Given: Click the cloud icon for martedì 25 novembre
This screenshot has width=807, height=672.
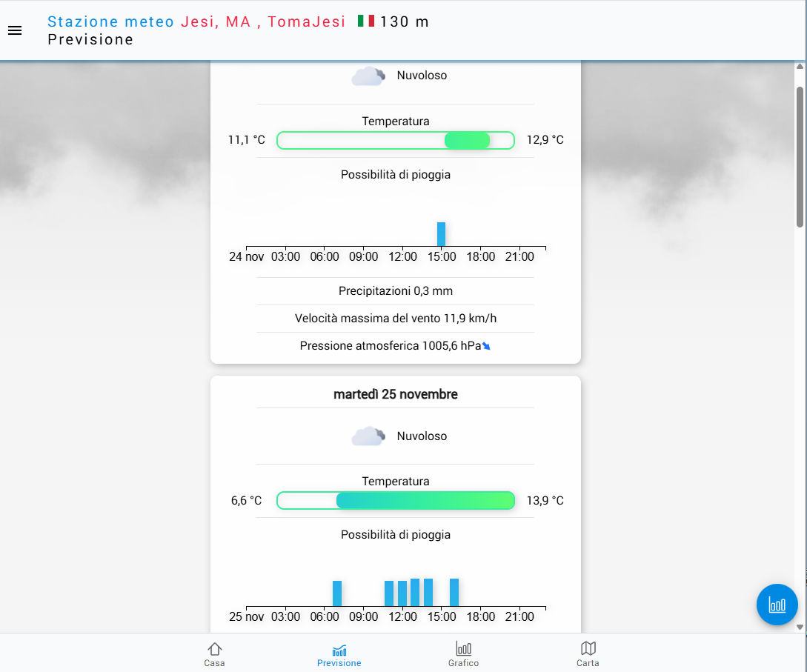Looking at the screenshot, I should click(368, 436).
